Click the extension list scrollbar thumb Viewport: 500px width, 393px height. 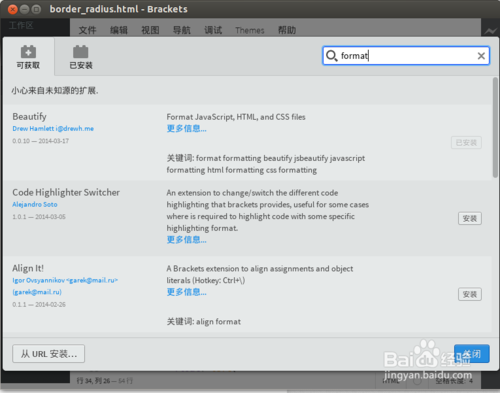coord(495,127)
